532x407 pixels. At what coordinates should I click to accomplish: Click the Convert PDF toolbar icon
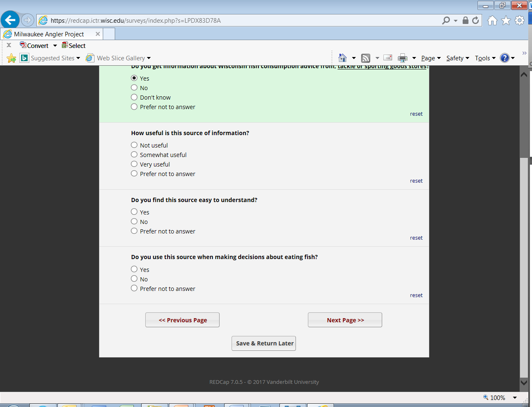[23, 45]
